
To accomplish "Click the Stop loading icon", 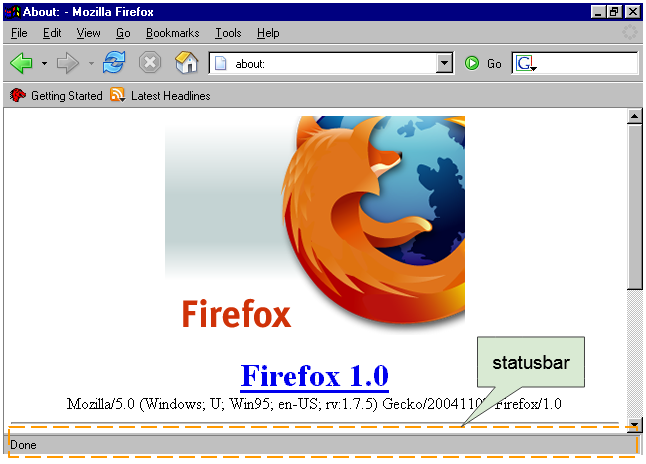I will [x=150, y=63].
